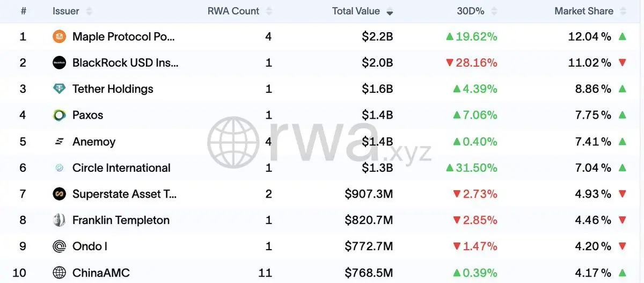Click the green up arrow beside 8.86%

click(622, 89)
